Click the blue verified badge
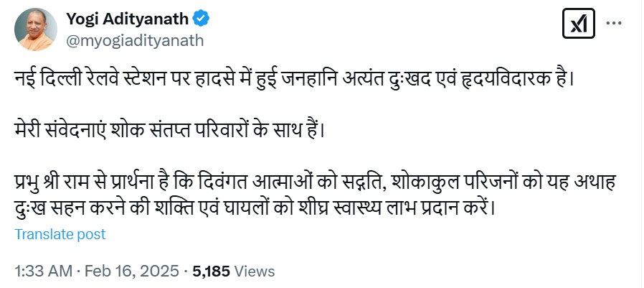Screen dimensions: 644x288 204,19
